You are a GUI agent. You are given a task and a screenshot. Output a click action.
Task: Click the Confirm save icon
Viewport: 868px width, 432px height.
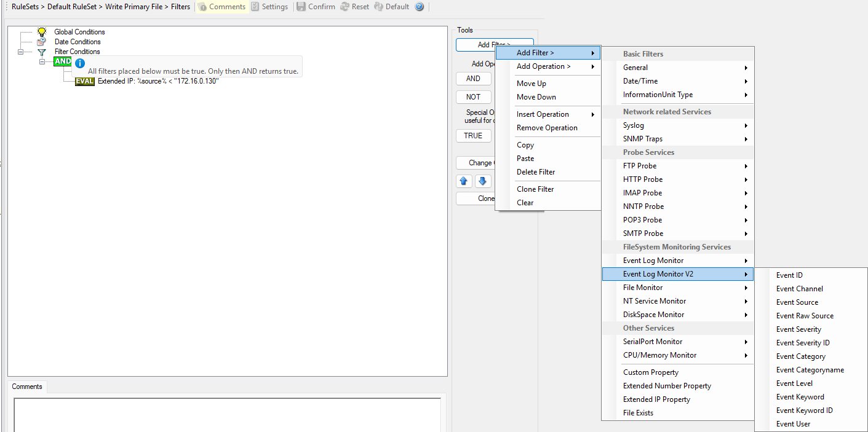(x=301, y=7)
